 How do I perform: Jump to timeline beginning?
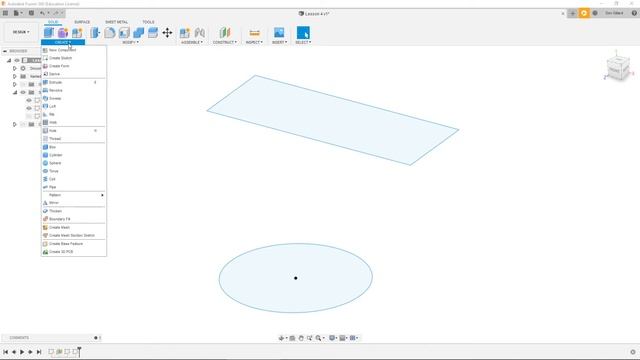click(x=5, y=352)
